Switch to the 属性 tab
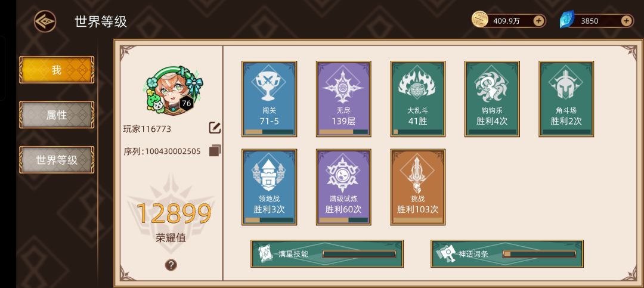 click(x=57, y=115)
